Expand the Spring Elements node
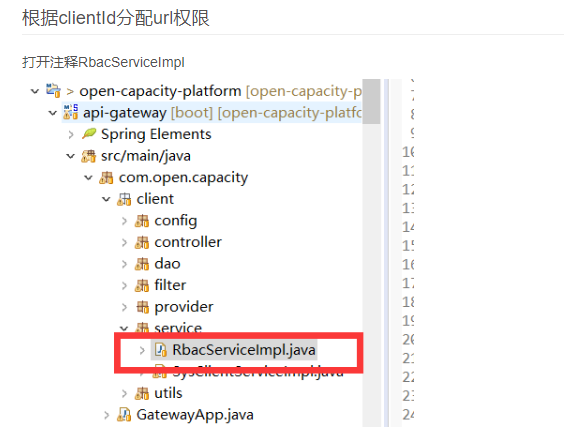564x443 pixels. click(71, 134)
